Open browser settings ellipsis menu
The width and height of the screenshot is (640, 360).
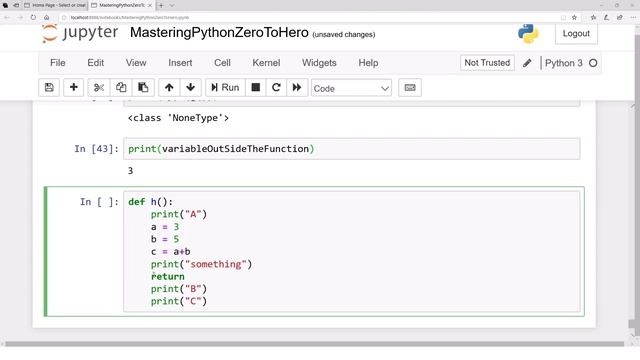click(x=633, y=18)
